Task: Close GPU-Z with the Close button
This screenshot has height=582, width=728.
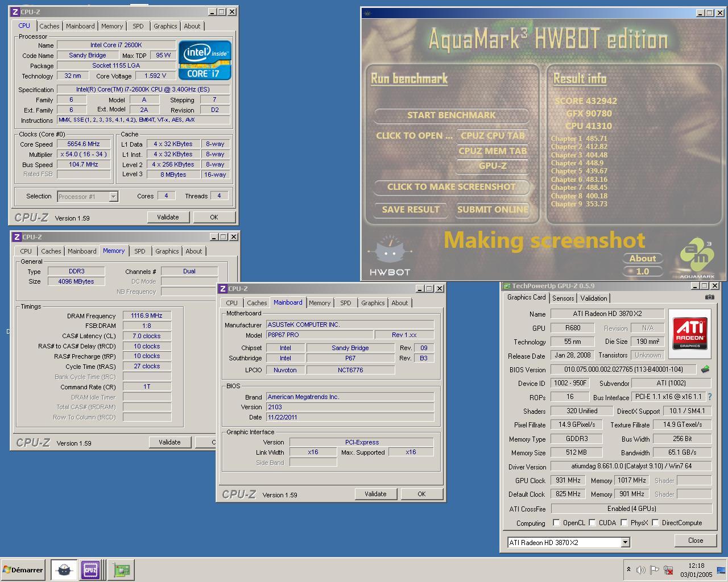Action: tap(696, 541)
